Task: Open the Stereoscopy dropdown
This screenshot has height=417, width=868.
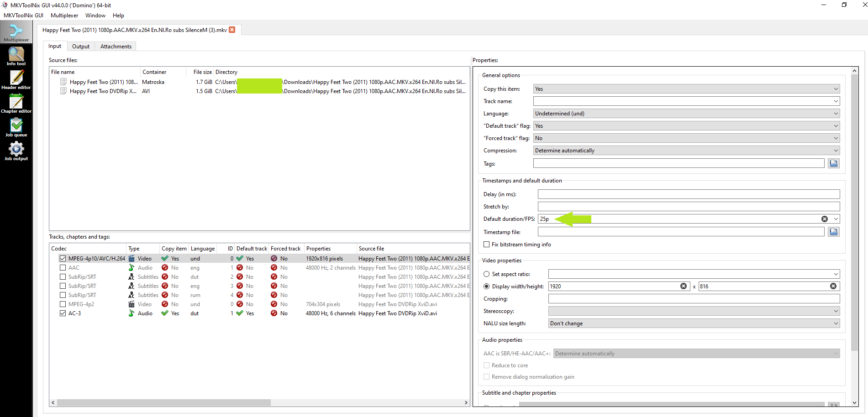Action: (x=694, y=311)
